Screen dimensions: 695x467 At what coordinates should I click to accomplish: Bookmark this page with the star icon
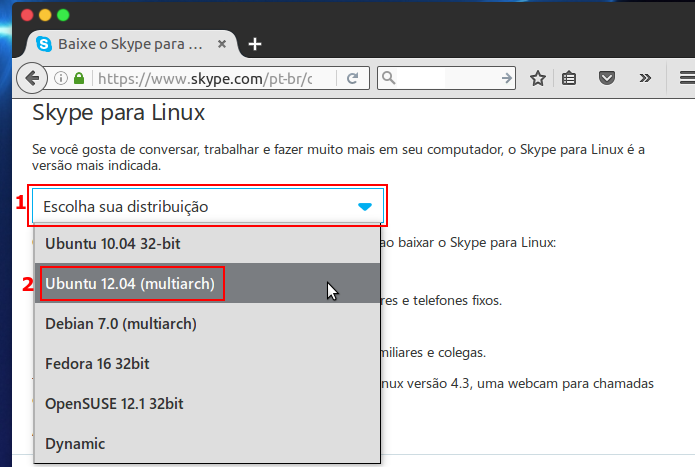click(x=538, y=78)
